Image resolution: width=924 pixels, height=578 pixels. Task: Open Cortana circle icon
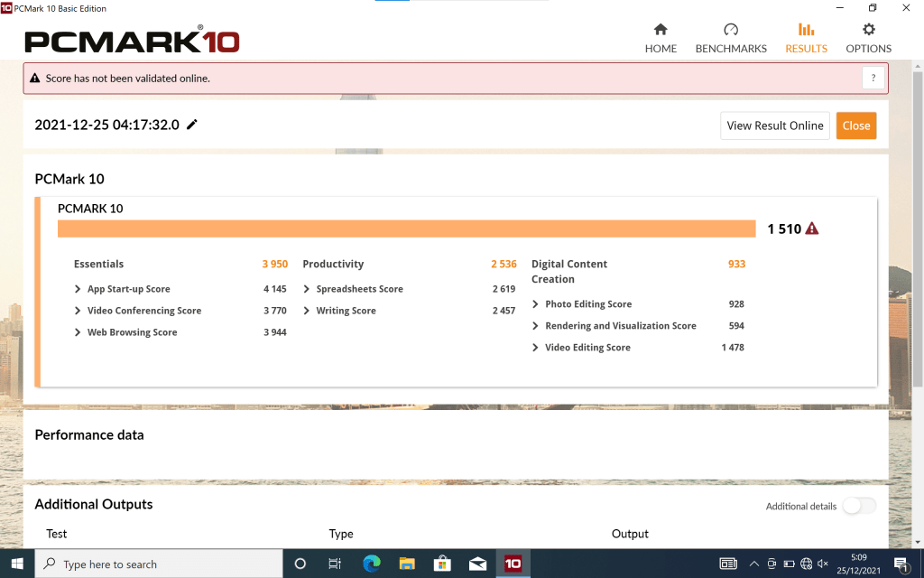(x=300, y=564)
